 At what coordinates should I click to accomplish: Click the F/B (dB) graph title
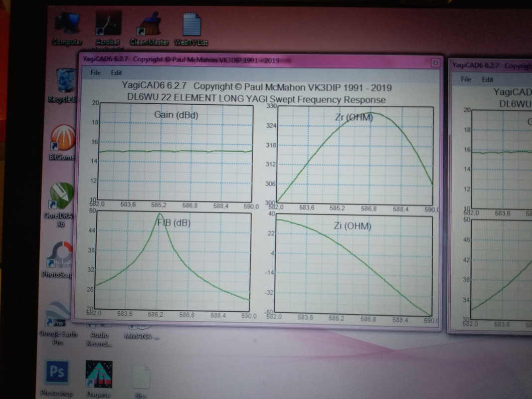(x=174, y=223)
